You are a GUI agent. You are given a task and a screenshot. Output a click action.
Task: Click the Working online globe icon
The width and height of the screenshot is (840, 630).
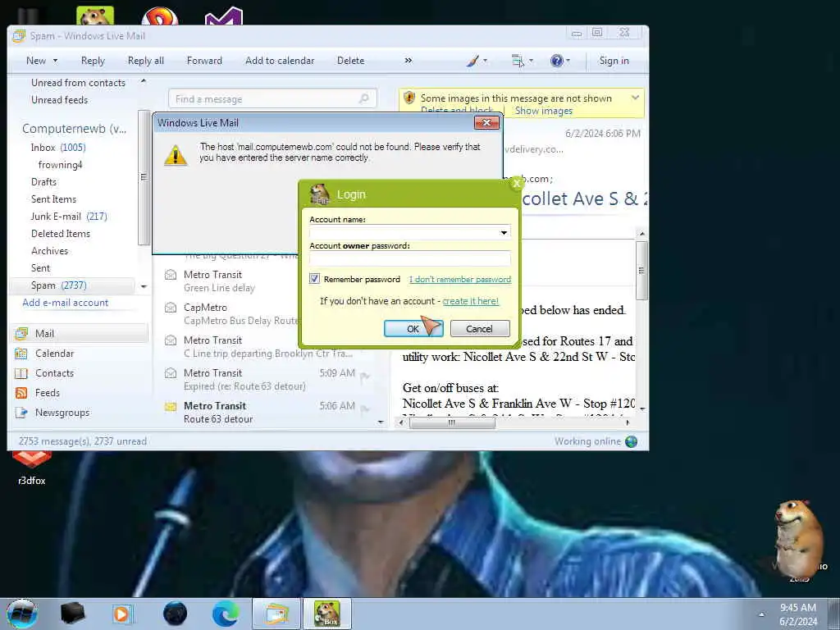(632, 441)
